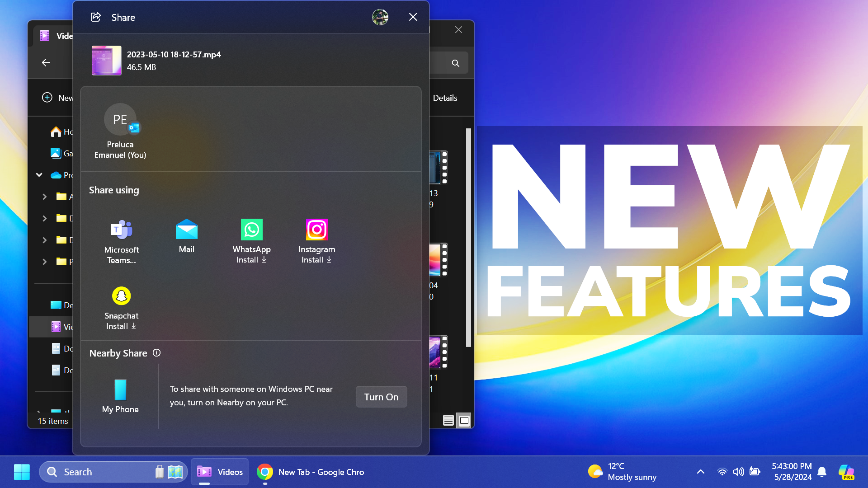Open the Windows Start menu
The image size is (868, 488).
20,471
